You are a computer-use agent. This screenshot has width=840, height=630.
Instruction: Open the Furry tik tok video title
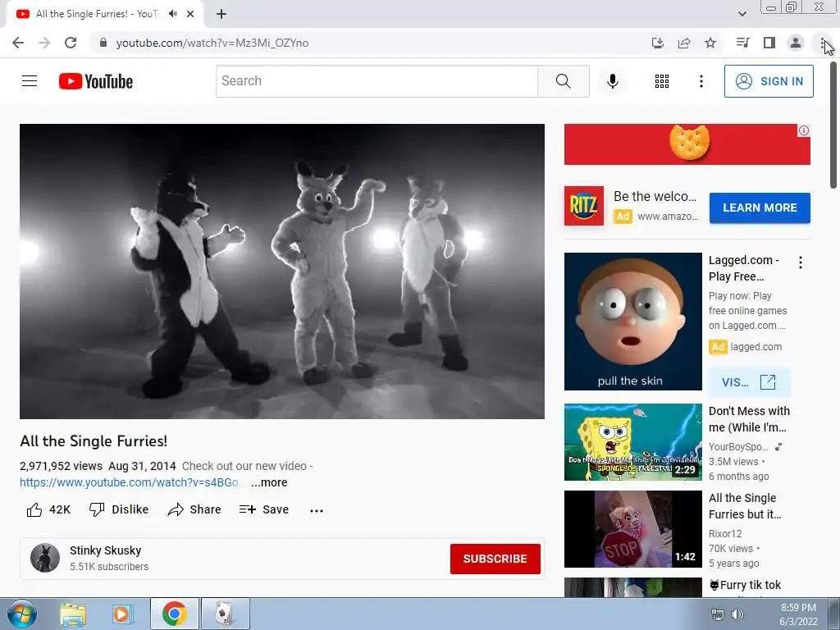tap(745, 585)
